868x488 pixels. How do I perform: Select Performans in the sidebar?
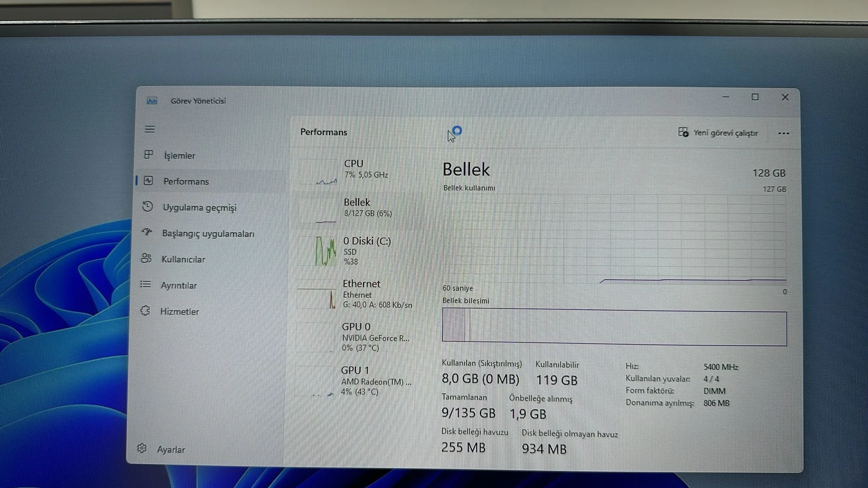pos(210,181)
